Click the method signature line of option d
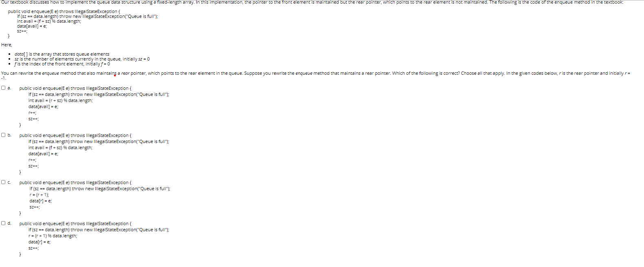This screenshot has height=267, width=644. pyautogui.click(x=75, y=224)
